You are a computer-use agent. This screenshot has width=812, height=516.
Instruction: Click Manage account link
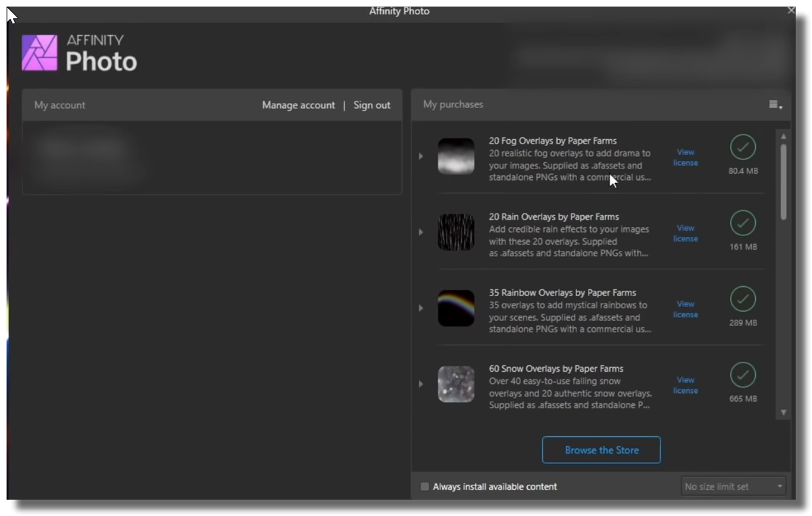298,105
